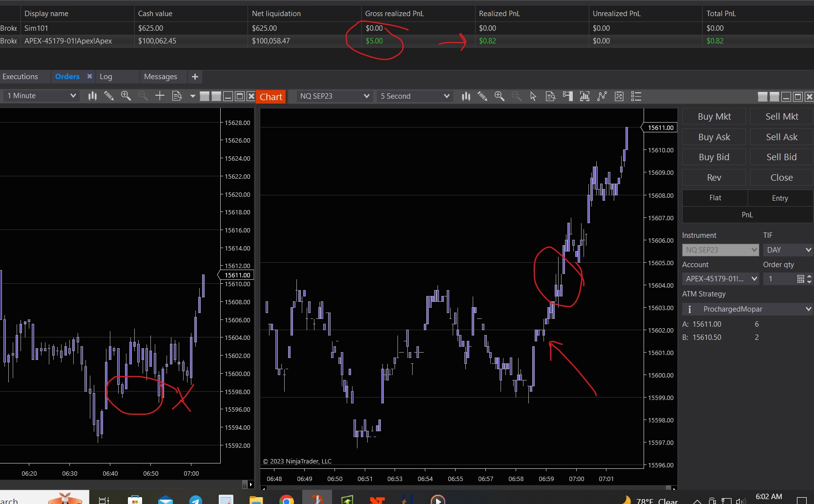Sort by Gross realized PnL column header
This screenshot has height=504, width=814.
point(418,14)
